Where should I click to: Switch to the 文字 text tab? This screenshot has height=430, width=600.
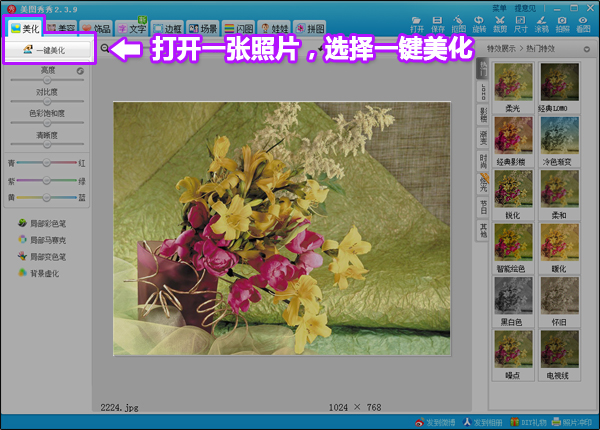(133, 28)
